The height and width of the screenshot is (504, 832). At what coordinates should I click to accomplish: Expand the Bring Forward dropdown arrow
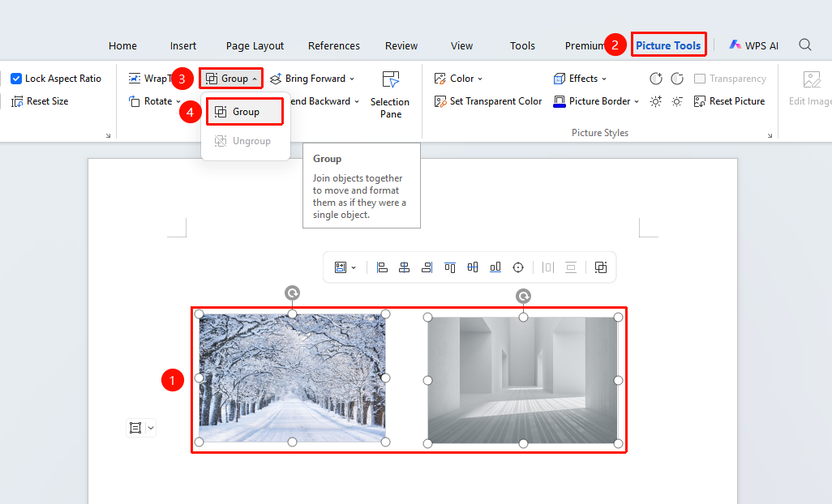coord(352,79)
